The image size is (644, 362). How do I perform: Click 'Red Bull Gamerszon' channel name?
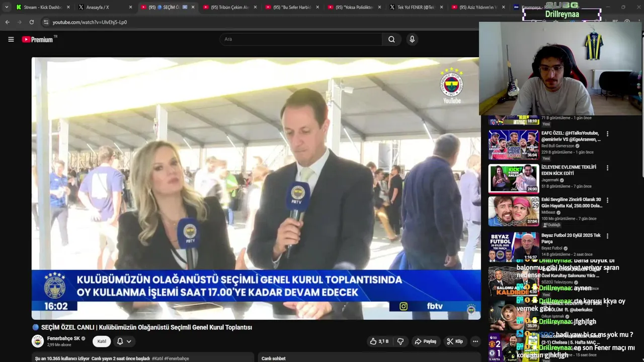558,146
